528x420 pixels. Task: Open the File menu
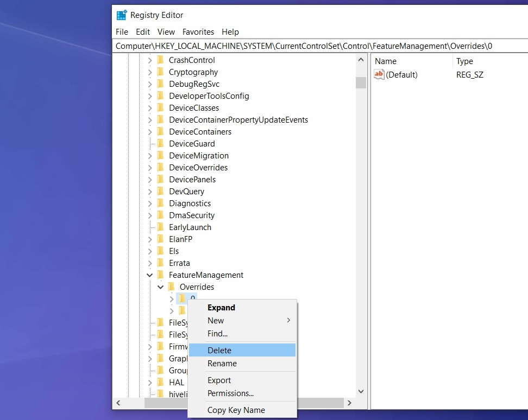coord(122,32)
